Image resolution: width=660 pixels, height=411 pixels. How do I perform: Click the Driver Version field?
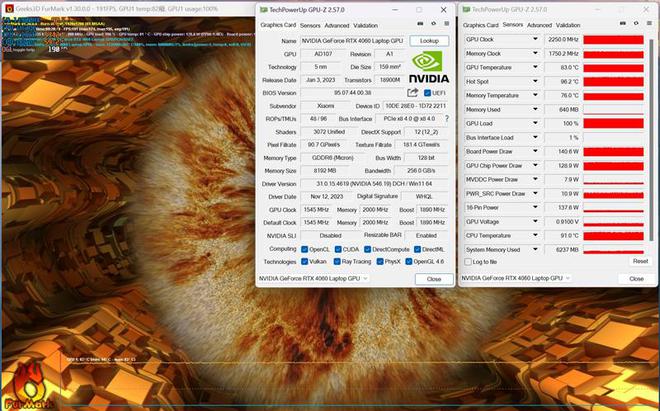point(374,184)
